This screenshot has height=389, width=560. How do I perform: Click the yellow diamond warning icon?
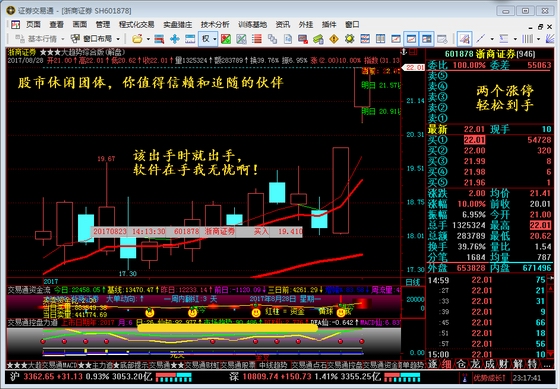(334, 39)
